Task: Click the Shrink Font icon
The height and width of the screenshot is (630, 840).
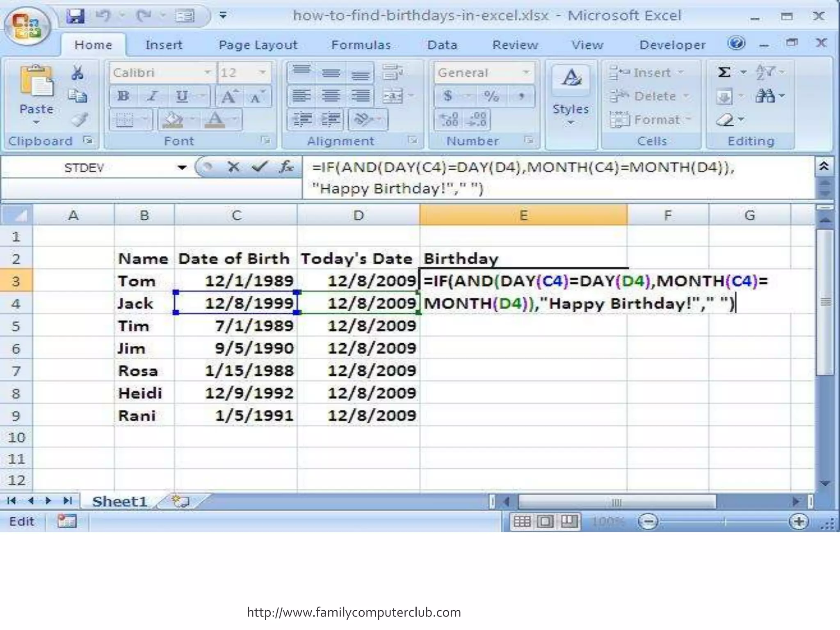Action: click(257, 96)
